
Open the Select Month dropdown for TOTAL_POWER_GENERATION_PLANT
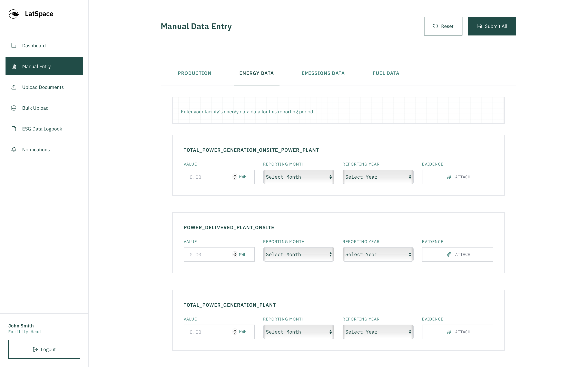click(298, 332)
